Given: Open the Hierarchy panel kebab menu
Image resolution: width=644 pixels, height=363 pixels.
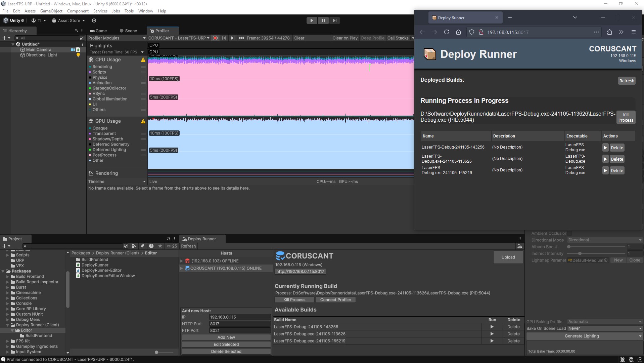Looking at the screenshot, I should [x=82, y=31].
